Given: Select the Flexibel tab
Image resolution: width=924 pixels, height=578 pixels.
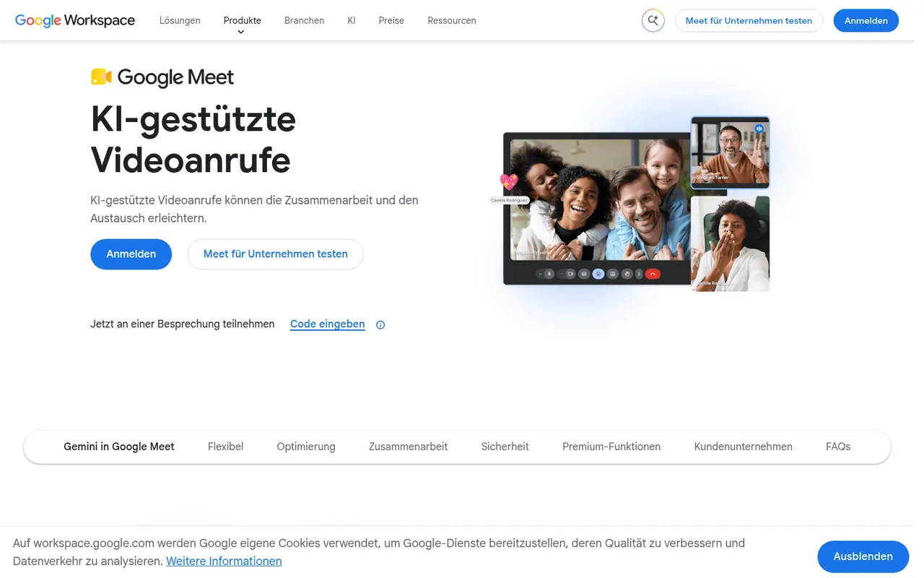Looking at the screenshot, I should tap(225, 447).
